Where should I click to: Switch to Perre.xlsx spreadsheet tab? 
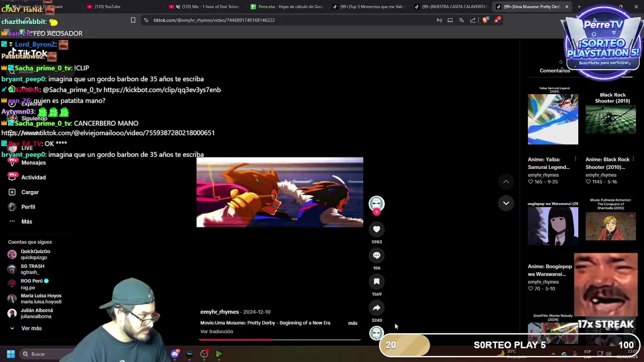click(x=287, y=7)
